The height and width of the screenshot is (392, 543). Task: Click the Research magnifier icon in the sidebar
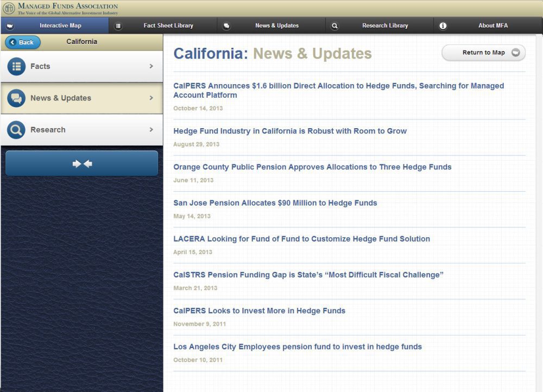(x=16, y=130)
